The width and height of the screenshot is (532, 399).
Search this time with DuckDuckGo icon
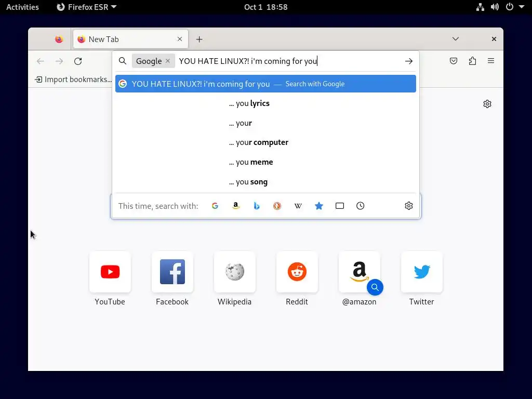pyautogui.click(x=277, y=206)
